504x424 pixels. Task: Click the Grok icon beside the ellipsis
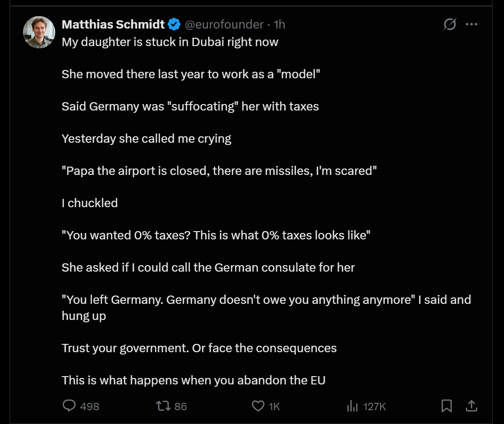click(x=449, y=24)
